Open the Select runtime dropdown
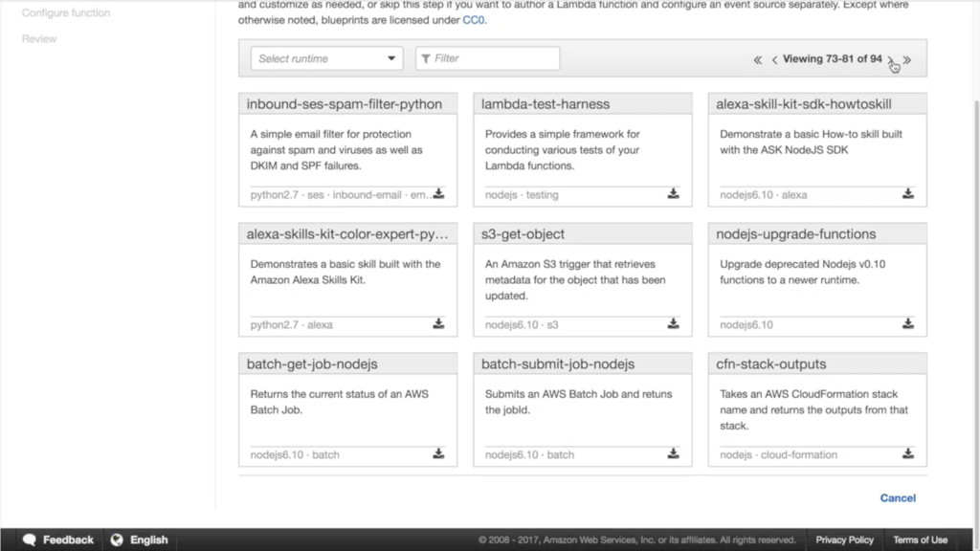Screen dimensions: 980x551 [x=327, y=58]
